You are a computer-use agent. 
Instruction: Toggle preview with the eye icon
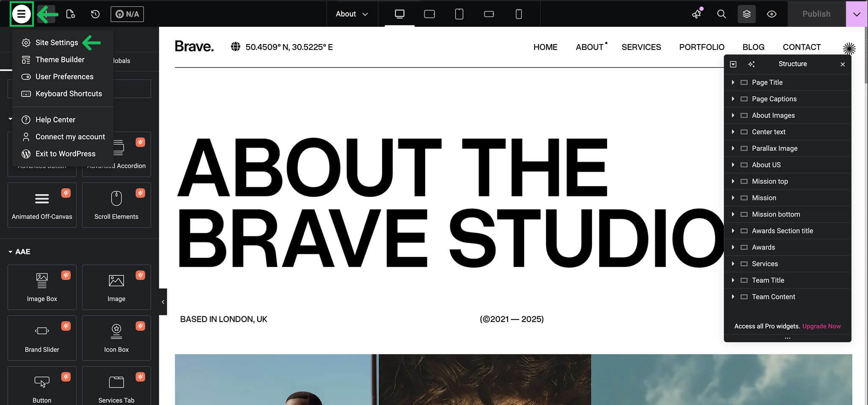point(772,14)
